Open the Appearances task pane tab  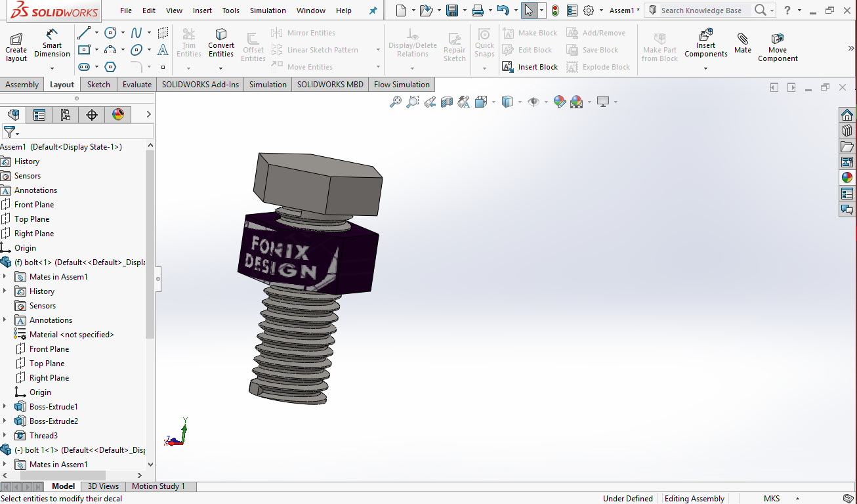pyautogui.click(x=847, y=178)
